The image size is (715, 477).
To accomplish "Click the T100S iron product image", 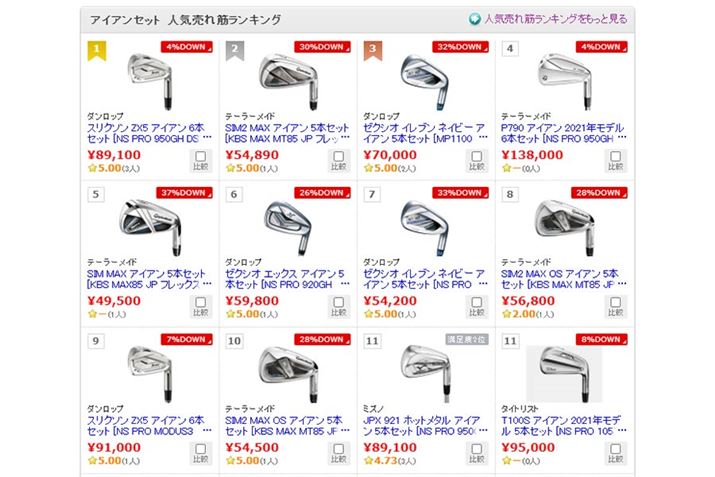I will coord(564,374).
